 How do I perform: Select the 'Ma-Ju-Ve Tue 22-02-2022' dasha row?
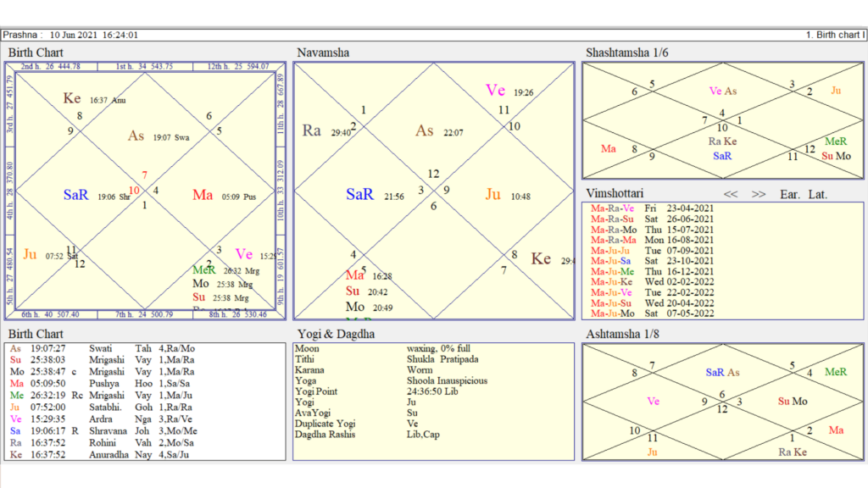coord(652,292)
